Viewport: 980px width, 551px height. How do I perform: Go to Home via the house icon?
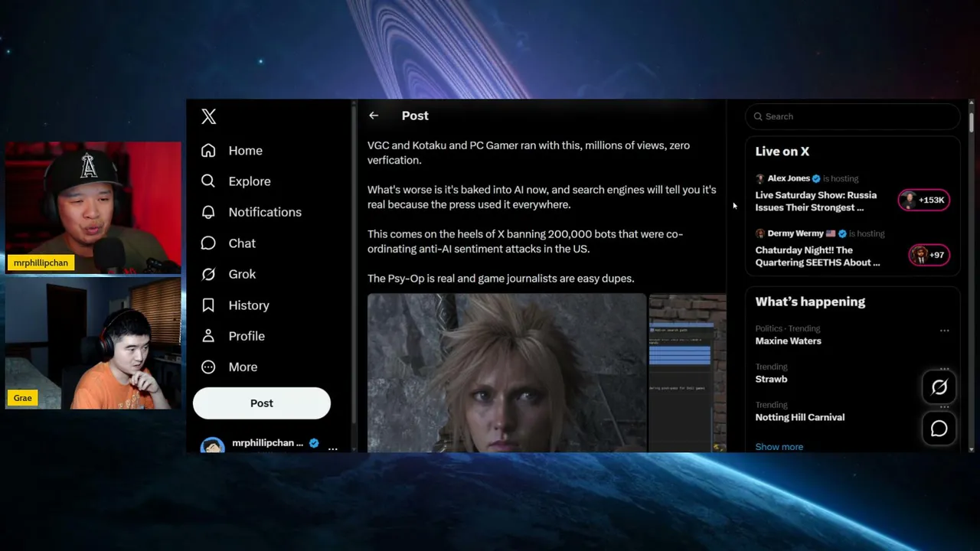(208, 151)
